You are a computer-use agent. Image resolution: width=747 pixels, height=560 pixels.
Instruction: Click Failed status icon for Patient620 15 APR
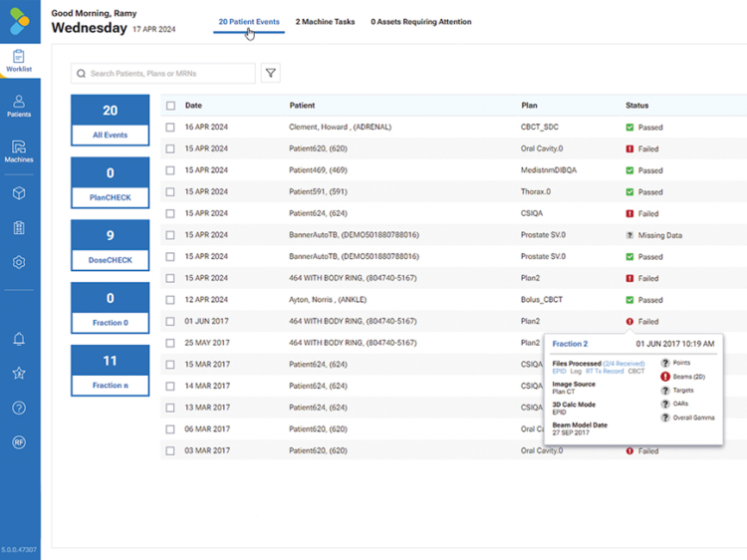(629, 148)
